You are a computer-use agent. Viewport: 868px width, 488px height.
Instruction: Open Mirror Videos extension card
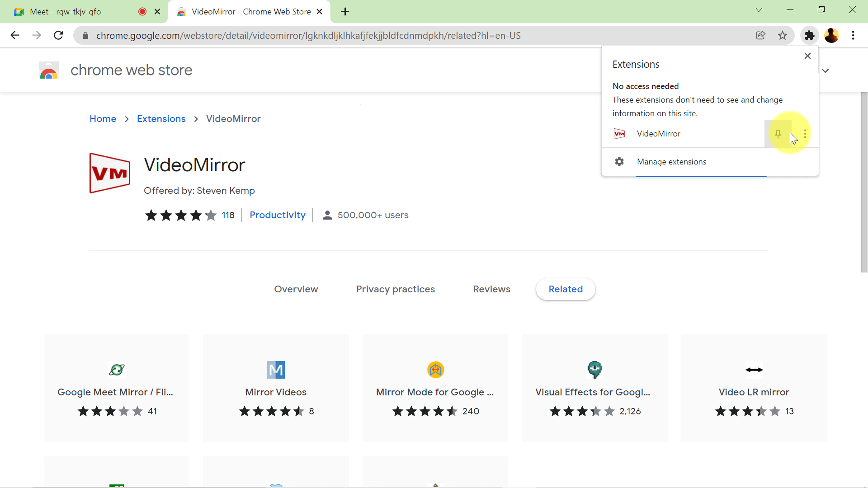[x=276, y=388]
